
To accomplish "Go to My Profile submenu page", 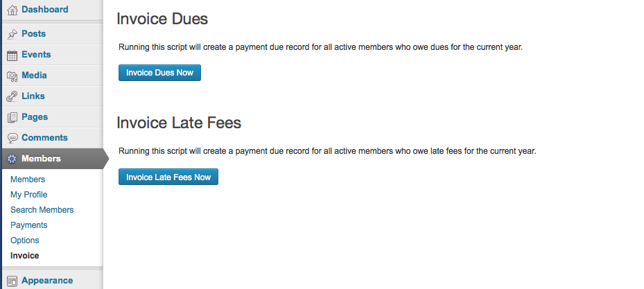I will pos(28,195).
